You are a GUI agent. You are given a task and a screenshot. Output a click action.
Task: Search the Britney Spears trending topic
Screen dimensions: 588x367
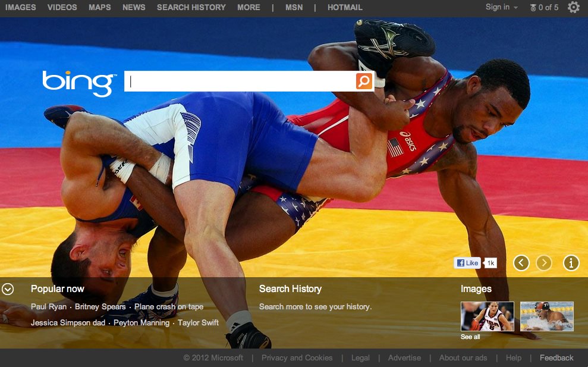point(100,306)
